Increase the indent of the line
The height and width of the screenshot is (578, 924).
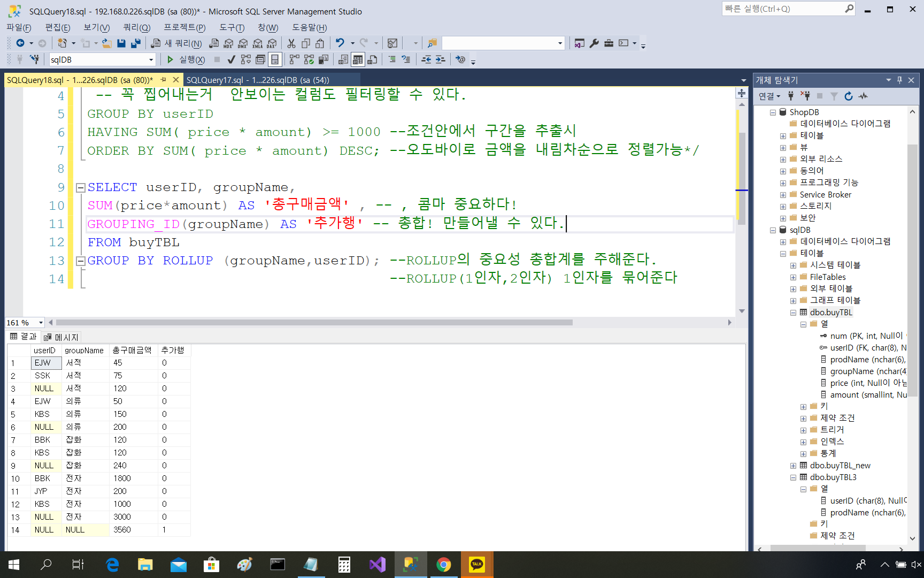[x=440, y=59]
